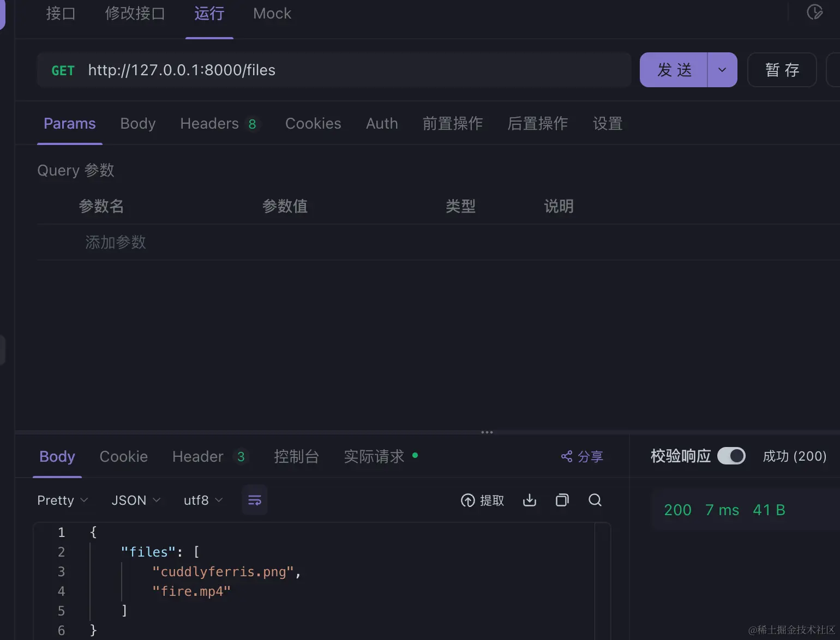840x640 pixels.
Task: Switch to the 修改接口 tab
Action: tap(135, 13)
